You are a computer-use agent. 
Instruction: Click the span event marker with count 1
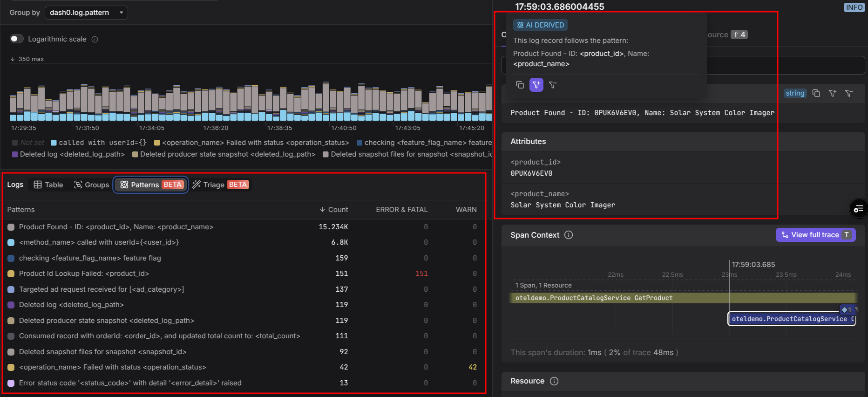coord(847,310)
